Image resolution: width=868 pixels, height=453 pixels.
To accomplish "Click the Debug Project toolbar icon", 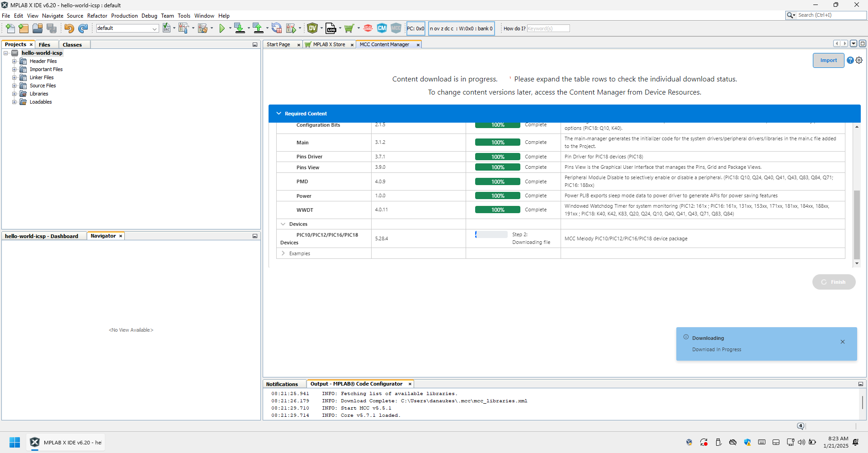I will coord(291,29).
